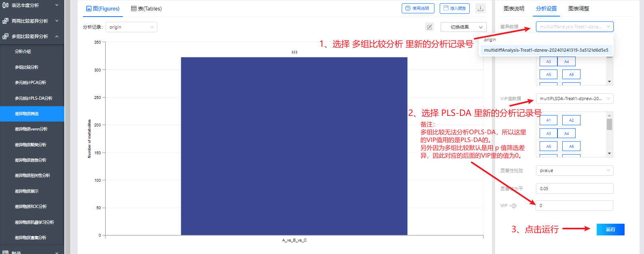Click the help question icon next to VIP
This screenshot has width=644, height=254.
pyautogui.click(x=514, y=206)
